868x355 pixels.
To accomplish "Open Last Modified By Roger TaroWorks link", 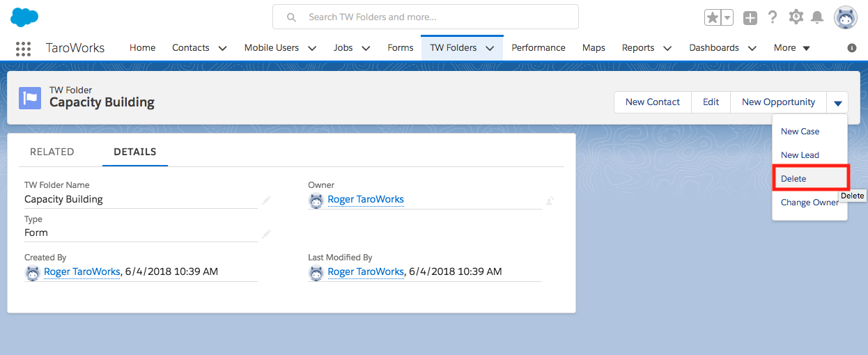I will pos(366,271).
